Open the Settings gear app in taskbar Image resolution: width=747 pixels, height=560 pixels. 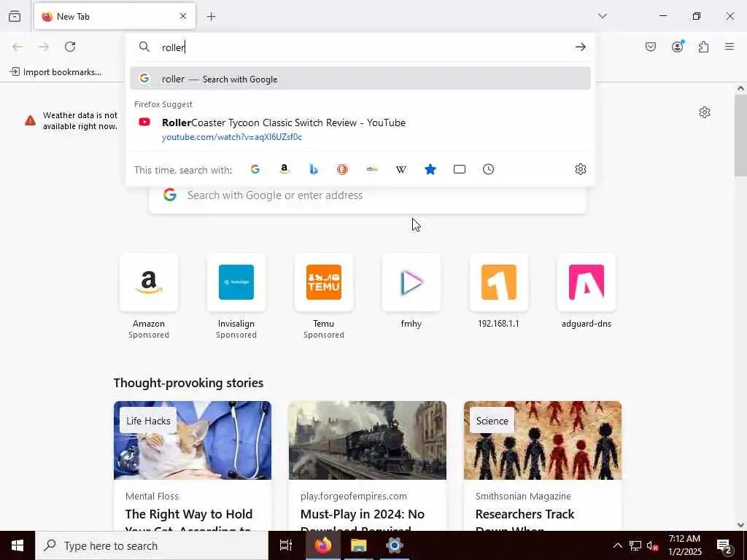pos(395,545)
